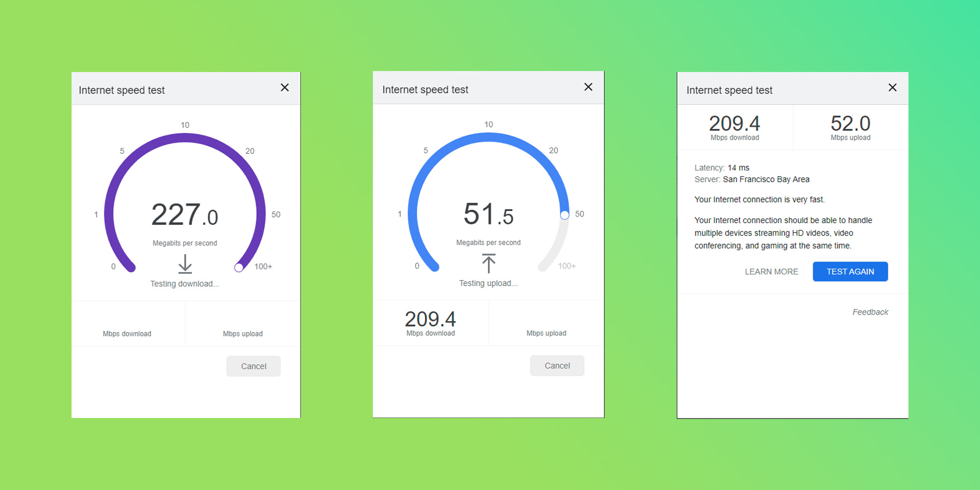The image size is (980, 490).
Task: Cancel the upload test in progress
Action: click(x=557, y=366)
